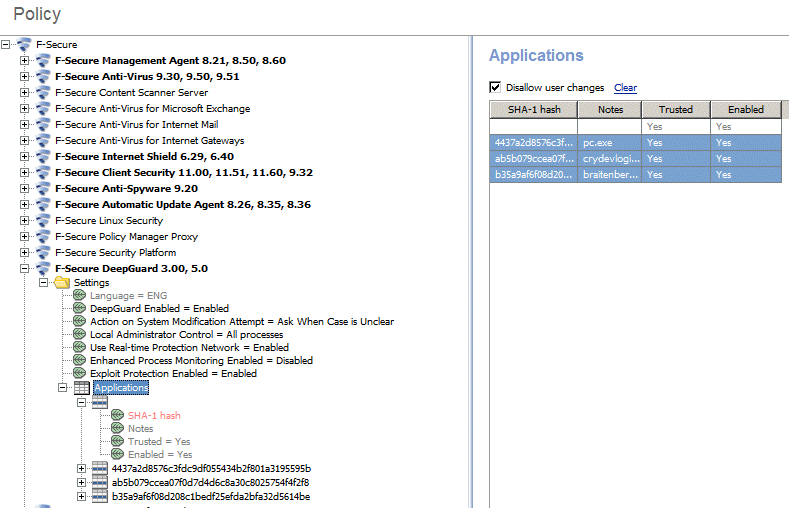Screen dimensions: 789x508
Task: Click the table row icon of 4437a2d8576c entry
Action: tap(100, 469)
